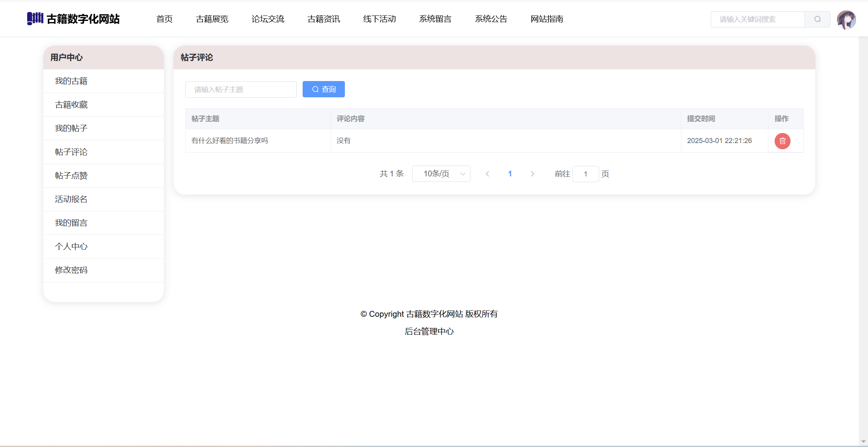Open the user avatar menu
This screenshot has width=868, height=447.
coord(846,20)
